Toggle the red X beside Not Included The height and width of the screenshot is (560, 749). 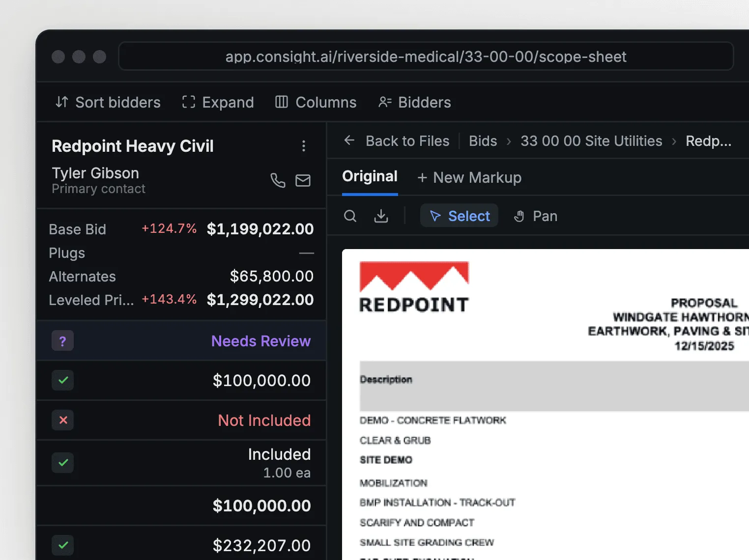[63, 420]
